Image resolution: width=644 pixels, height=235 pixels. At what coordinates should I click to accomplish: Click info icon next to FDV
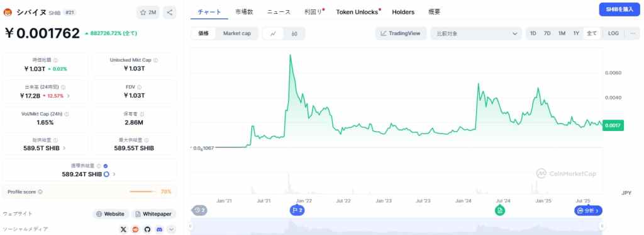coord(139,87)
